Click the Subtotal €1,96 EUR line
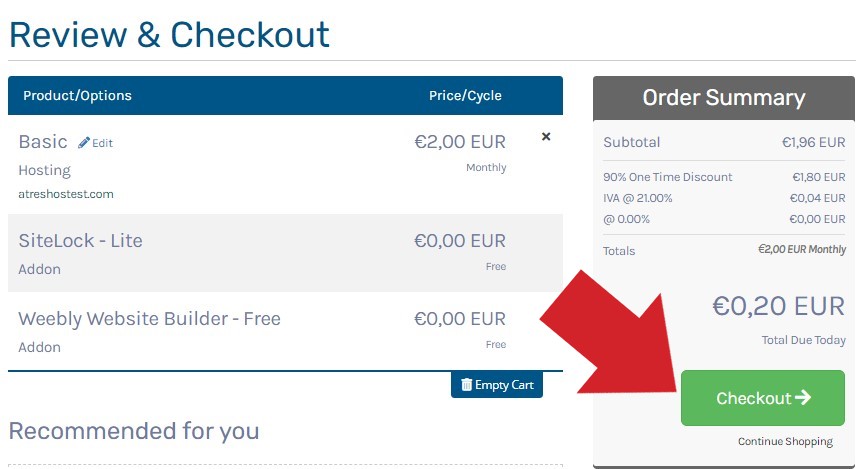 point(724,143)
